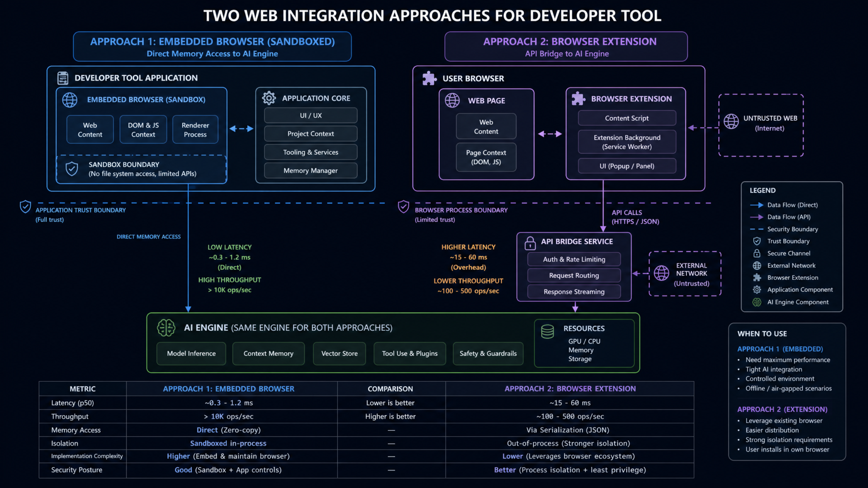This screenshot has width=868, height=488.
Task: Click the Memory Manager box
Action: [311, 170]
